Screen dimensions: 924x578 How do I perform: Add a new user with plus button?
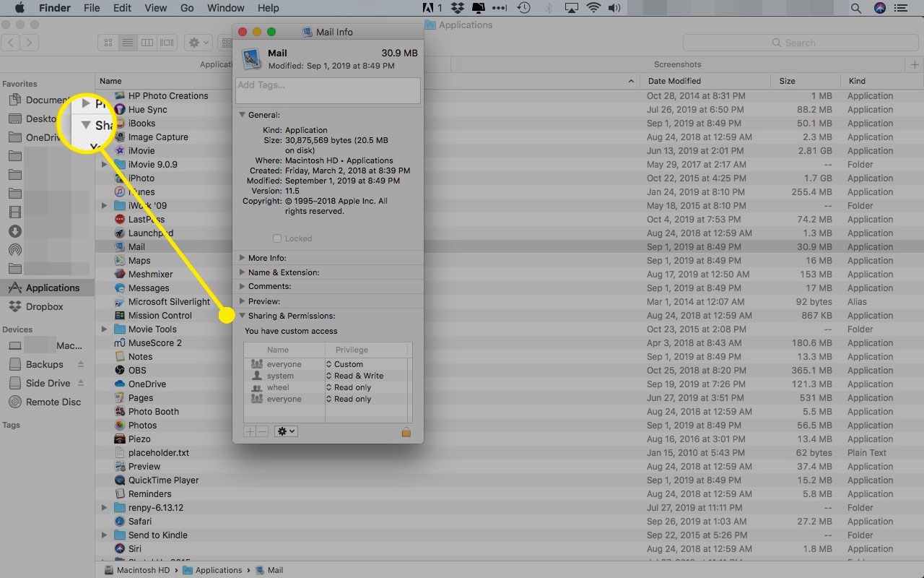[250, 431]
